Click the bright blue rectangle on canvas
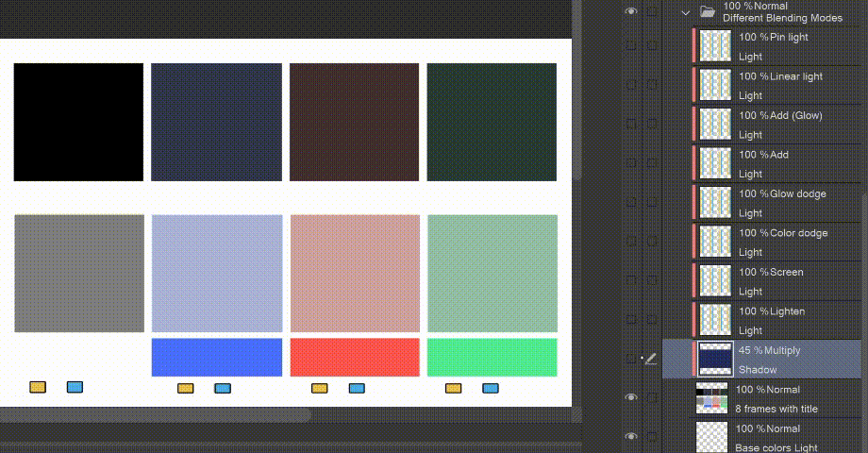The height and width of the screenshot is (453, 868). [x=217, y=357]
